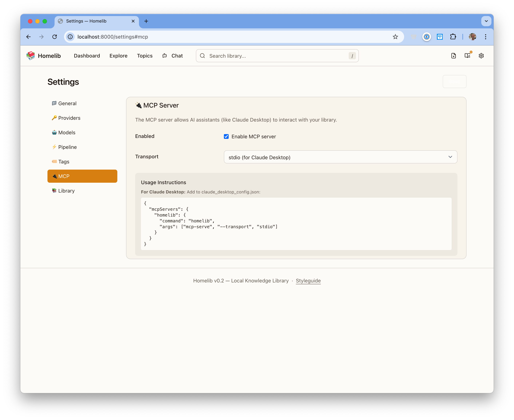Image resolution: width=514 pixels, height=420 pixels.
Task: Click the book icon with orange notification dot
Action: 467,56
